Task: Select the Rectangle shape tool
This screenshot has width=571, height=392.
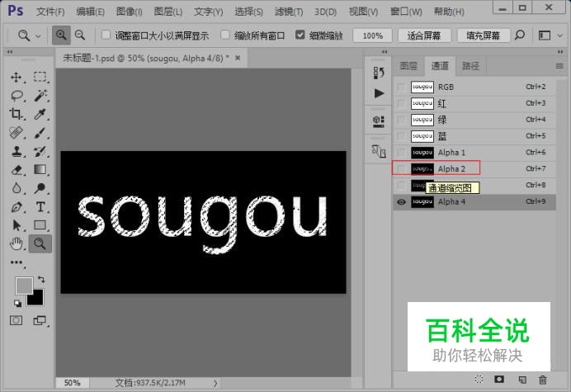Action: pyautogui.click(x=40, y=225)
